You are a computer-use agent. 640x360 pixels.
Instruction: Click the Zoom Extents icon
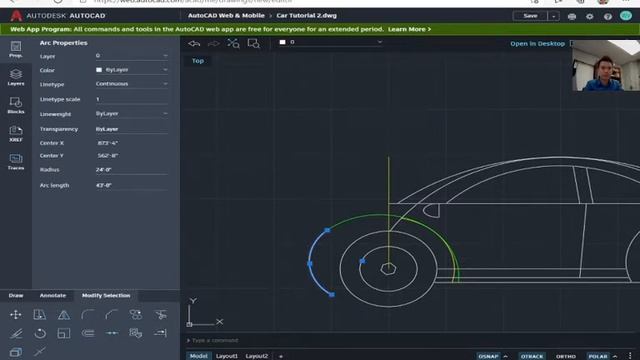point(233,43)
